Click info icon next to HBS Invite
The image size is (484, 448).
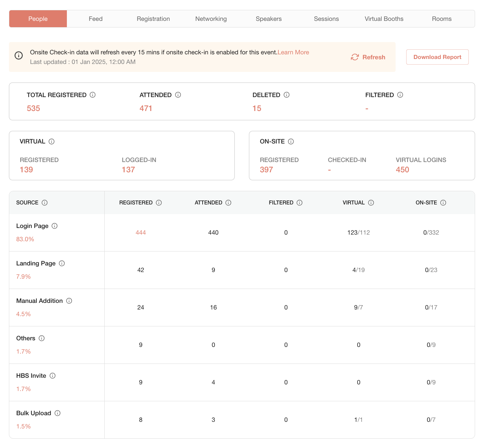53,375
